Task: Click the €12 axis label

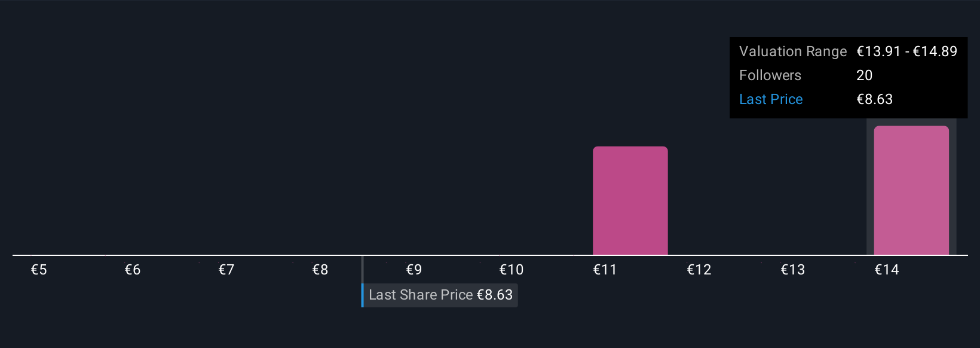Action: pos(699,270)
